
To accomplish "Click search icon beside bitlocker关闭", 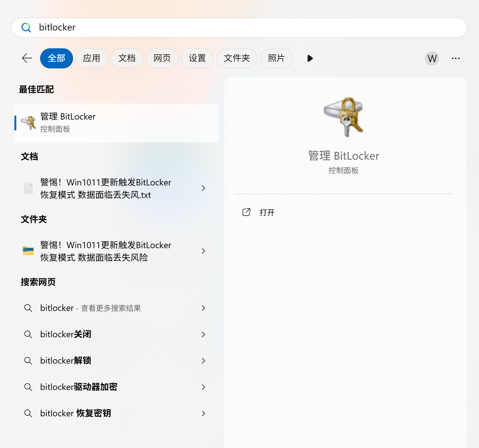I will tap(28, 334).
